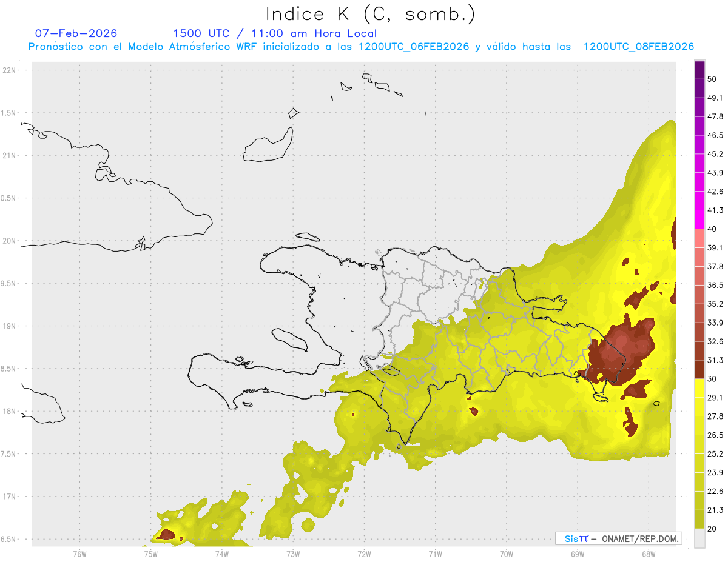
Task: Click the legend value "20" at bar bottom
Action: point(712,529)
